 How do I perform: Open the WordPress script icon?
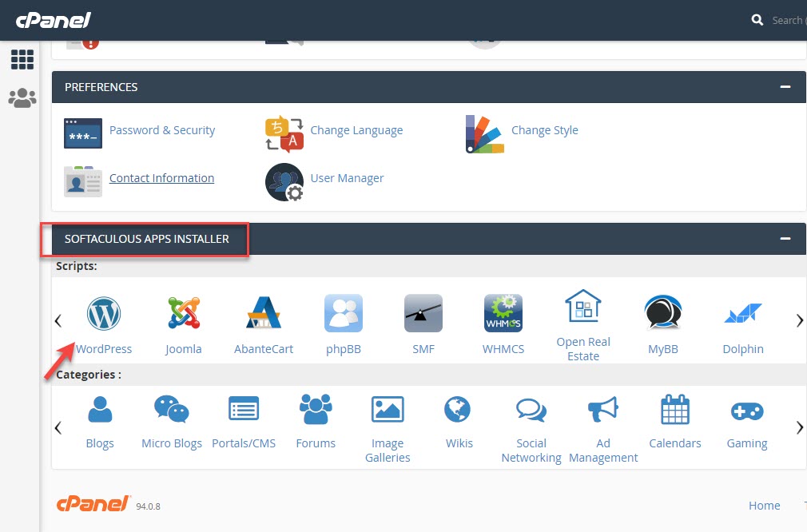[x=103, y=313]
